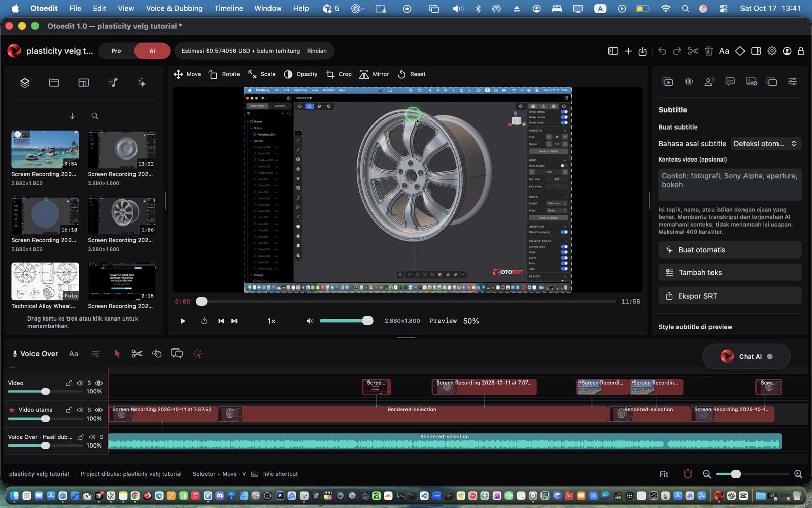Click the Buat otomatis button
The width and height of the screenshot is (812, 508).
pyautogui.click(x=730, y=250)
